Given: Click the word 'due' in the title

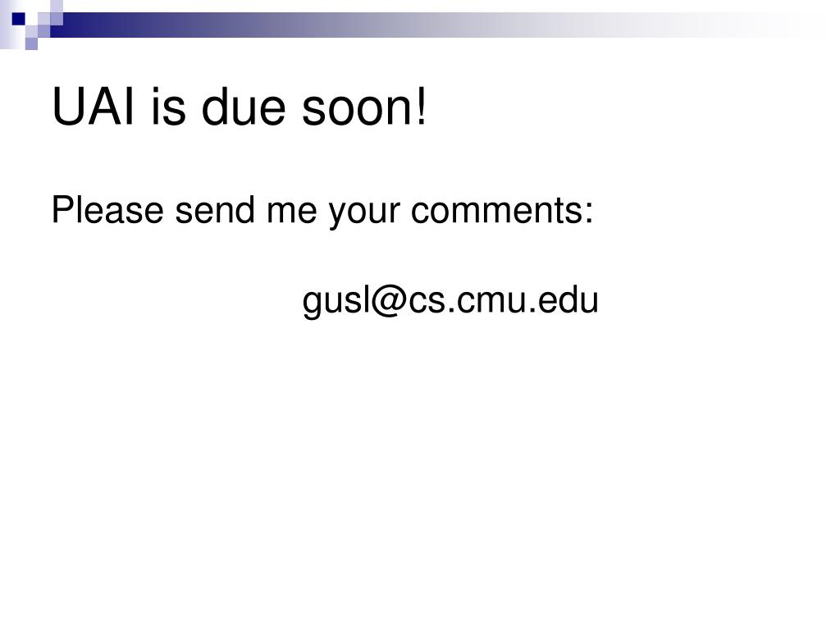Looking at the screenshot, I should point(244,107).
